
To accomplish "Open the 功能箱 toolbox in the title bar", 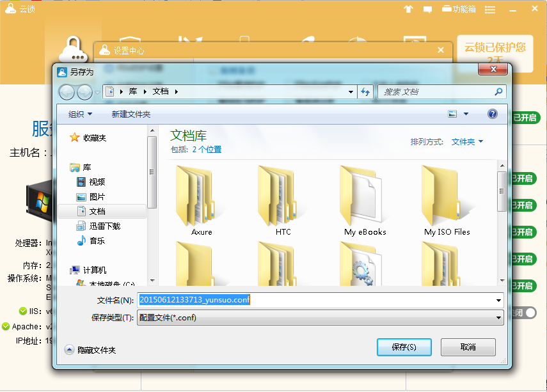I will [x=457, y=9].
